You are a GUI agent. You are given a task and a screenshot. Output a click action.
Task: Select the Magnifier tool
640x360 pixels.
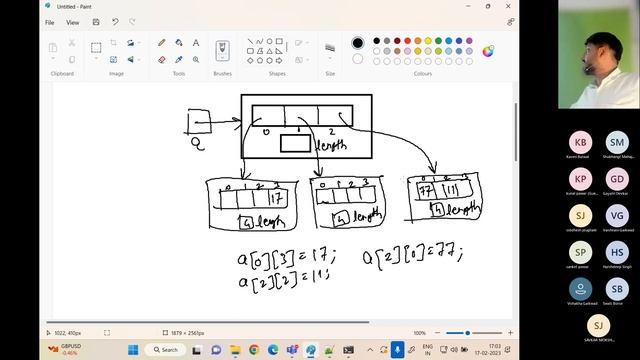coord(196,60)
